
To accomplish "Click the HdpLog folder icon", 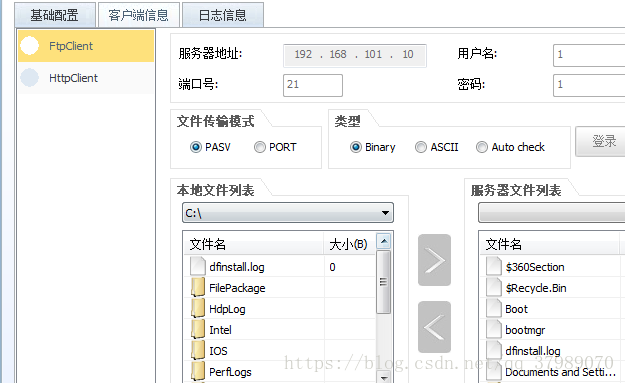I will 198,309.
